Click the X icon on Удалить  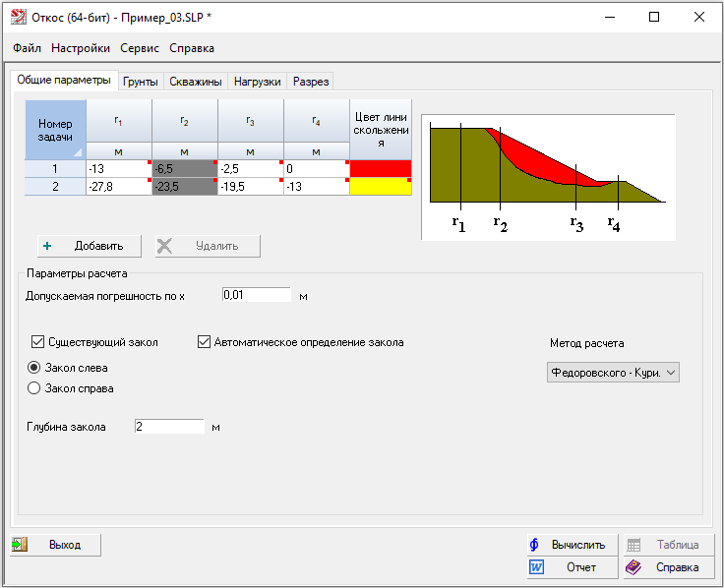166,246
